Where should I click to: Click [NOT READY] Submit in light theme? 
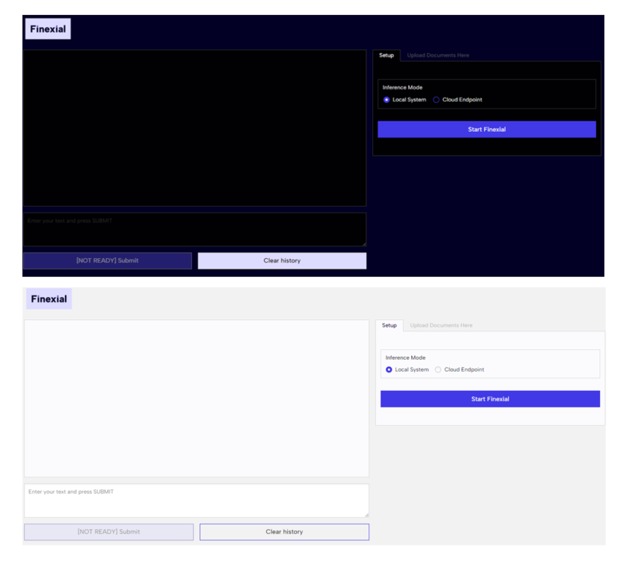[x=109, y=532]
